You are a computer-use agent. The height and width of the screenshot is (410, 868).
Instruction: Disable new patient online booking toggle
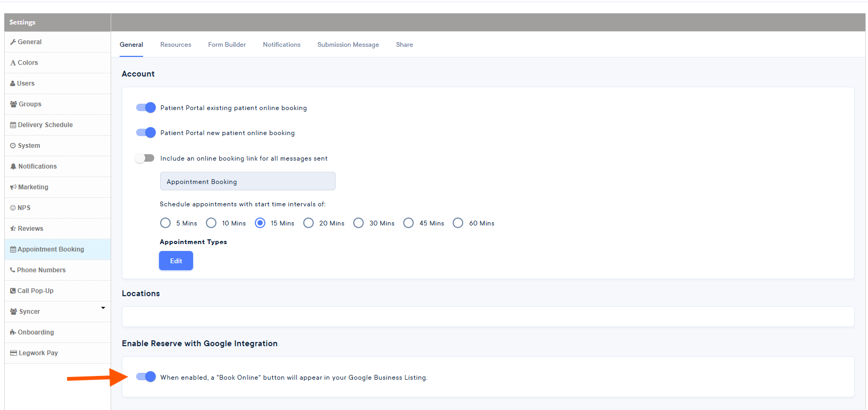coord(146,132)
